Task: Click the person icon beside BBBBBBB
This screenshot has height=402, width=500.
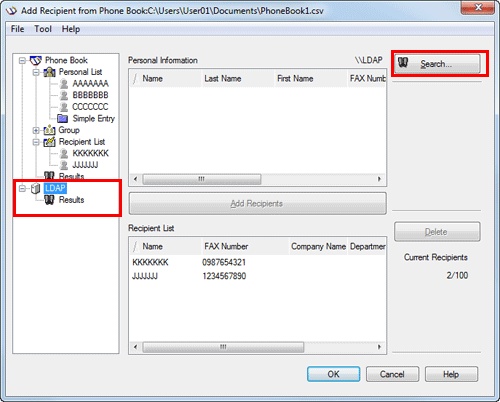Action: tap(64, 95)
